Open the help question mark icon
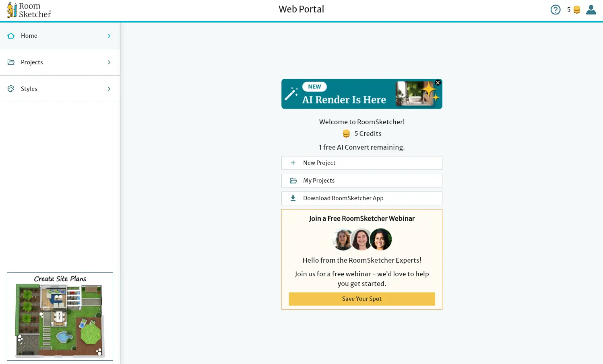603x364 pixels. click(x=556, y=10)
